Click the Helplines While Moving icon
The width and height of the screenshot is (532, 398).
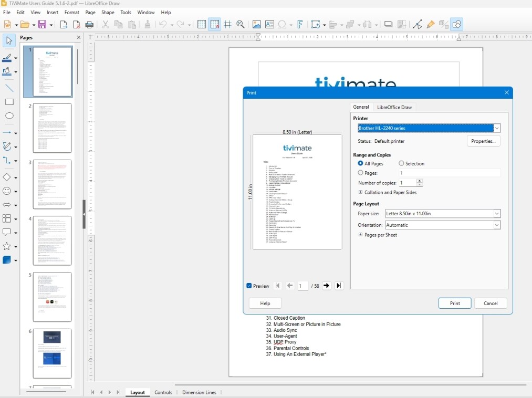click(x=227, y=25)
